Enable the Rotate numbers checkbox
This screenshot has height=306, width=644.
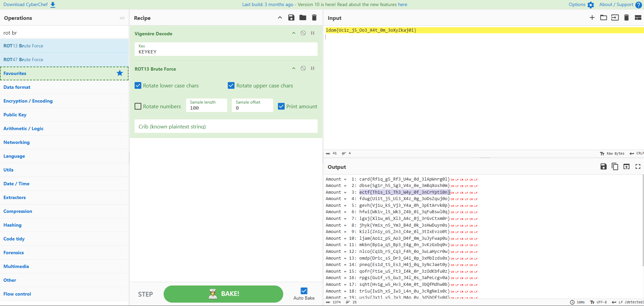[138, 106]
